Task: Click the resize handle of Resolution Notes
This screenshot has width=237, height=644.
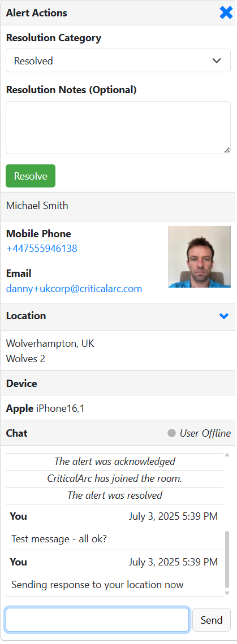Action: pos(227,150)
